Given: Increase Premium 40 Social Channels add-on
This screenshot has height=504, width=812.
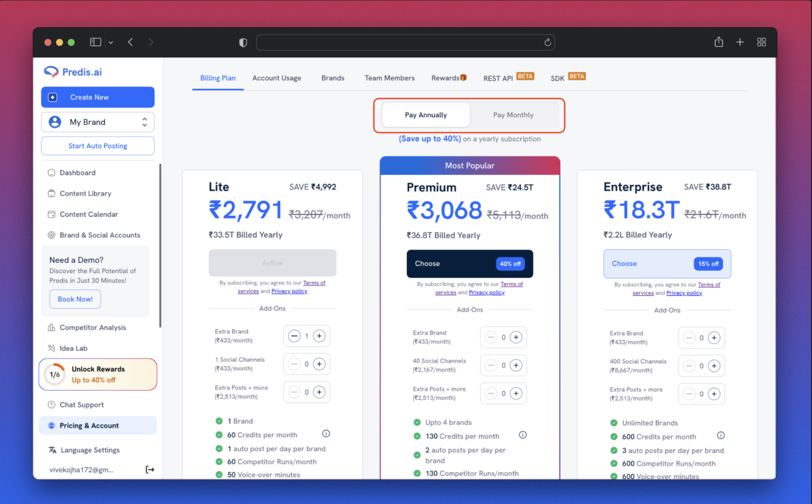Looking at the screenshot, I should click(516, 365).
